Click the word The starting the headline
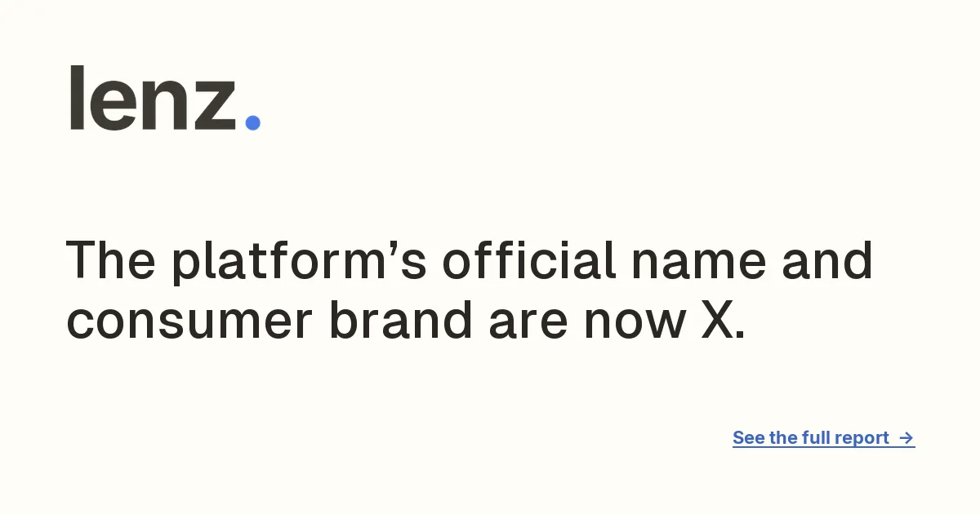The width and height of the screenshot is (980, 514). [112, 261]
